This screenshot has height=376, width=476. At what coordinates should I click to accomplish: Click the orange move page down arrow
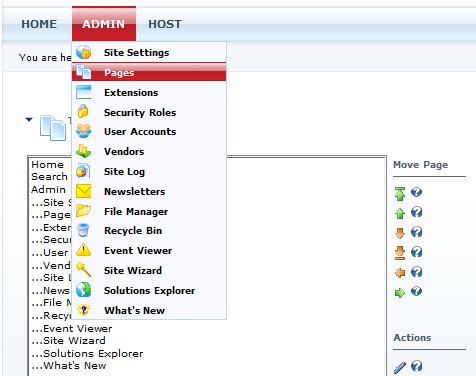400,233
